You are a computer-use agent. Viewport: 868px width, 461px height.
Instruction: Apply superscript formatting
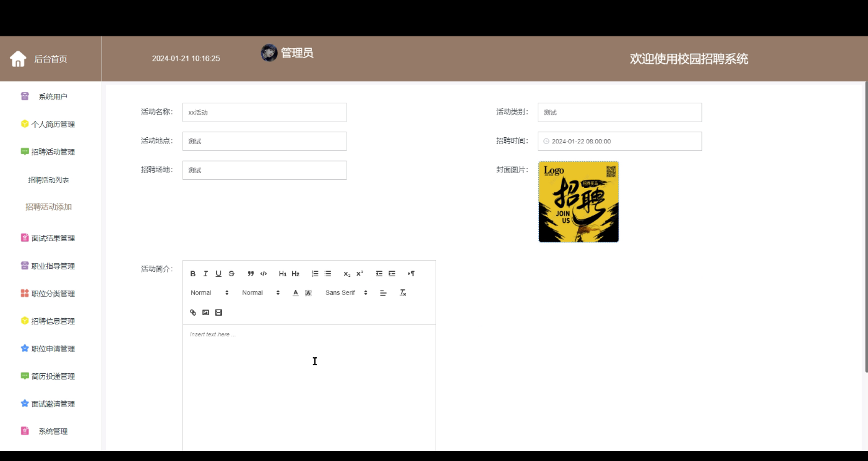click(x=360, y=274)
